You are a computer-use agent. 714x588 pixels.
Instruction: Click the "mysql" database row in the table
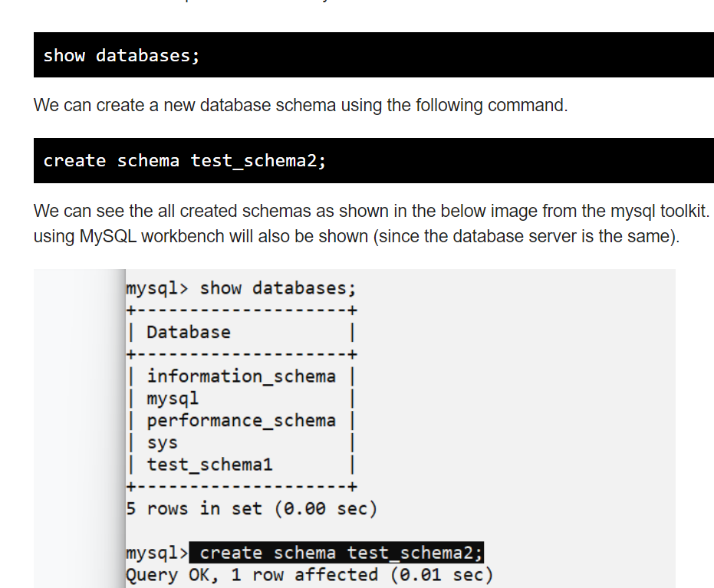tap(173, 399)
